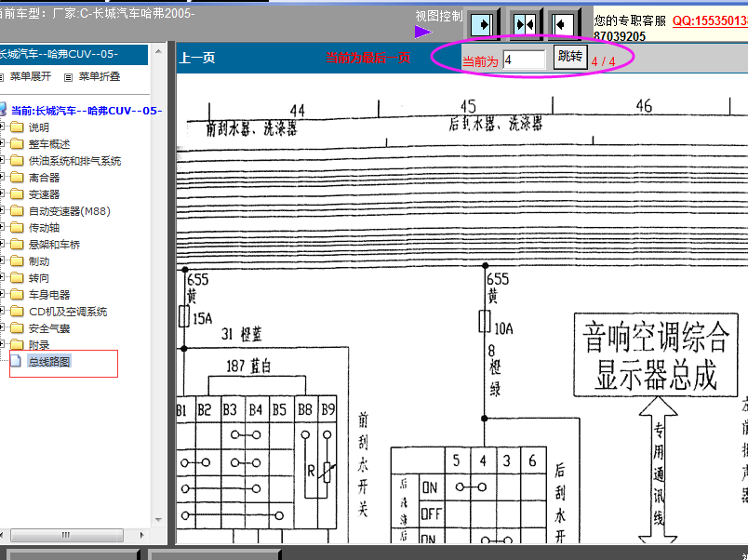
Task: Click the inward double-arrow view control icon
Action: pyautogui.click(x=525, y=24)
